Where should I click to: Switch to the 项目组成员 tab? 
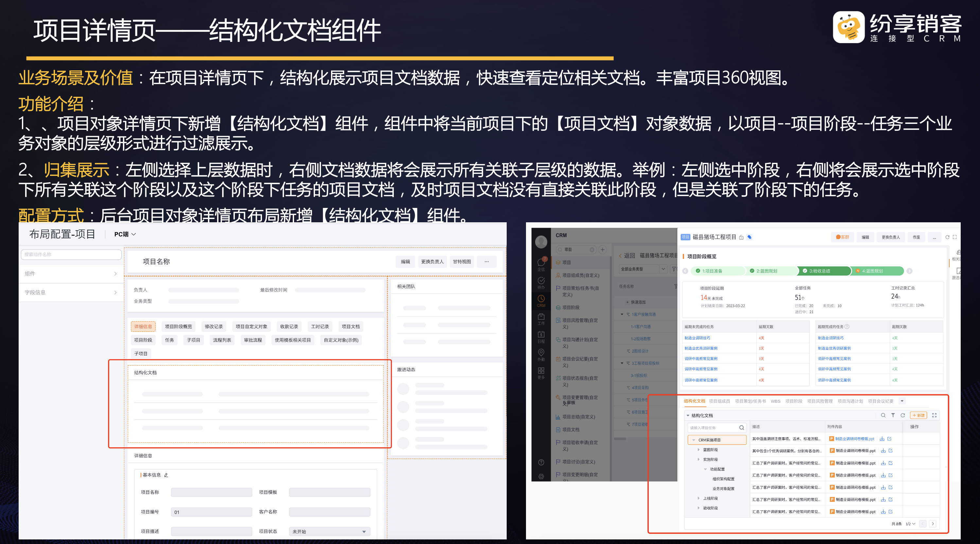(719, 401)
